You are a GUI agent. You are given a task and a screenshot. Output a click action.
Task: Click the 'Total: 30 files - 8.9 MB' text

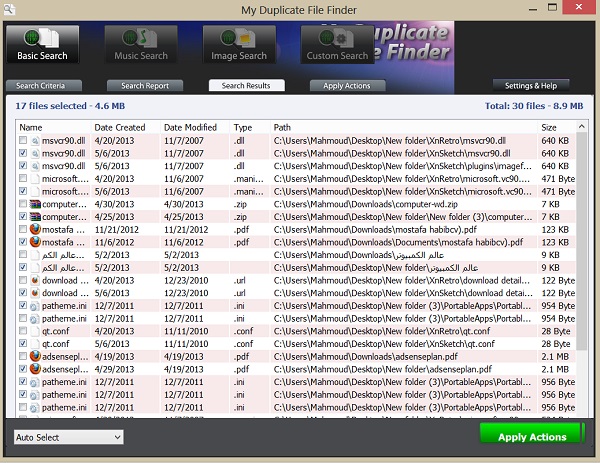pos(534,106)
